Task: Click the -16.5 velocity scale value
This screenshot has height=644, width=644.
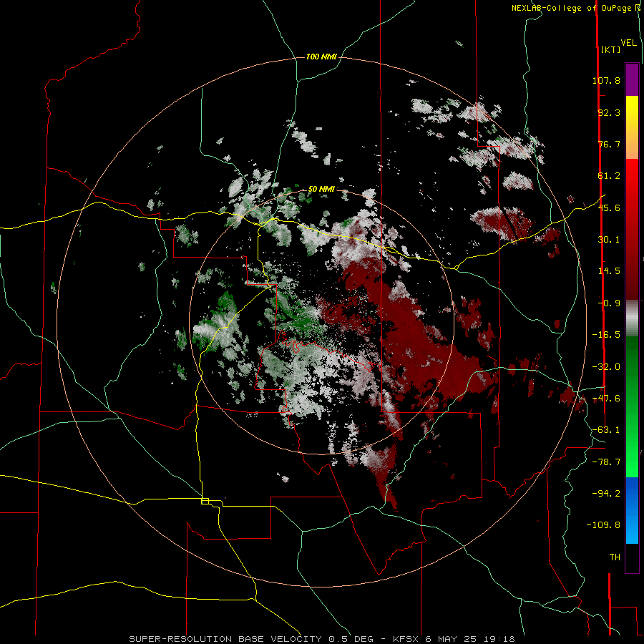Action: click(x=606, y=335)
